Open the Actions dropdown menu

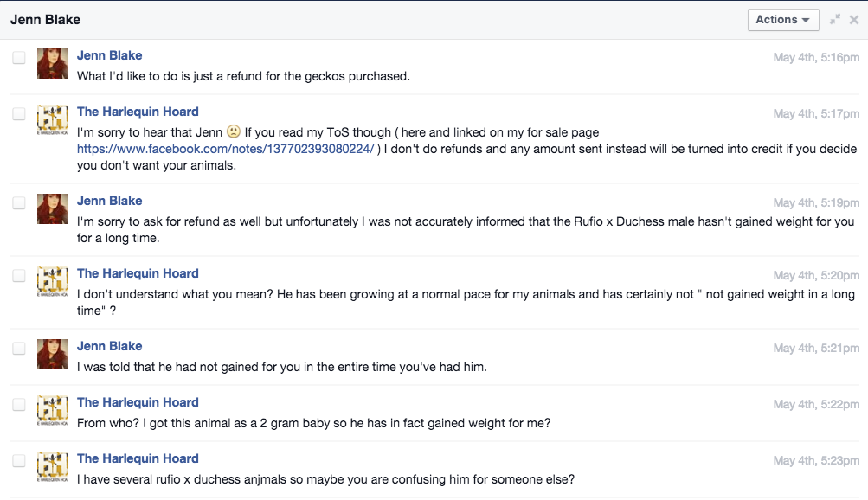[x=782, y=20]
